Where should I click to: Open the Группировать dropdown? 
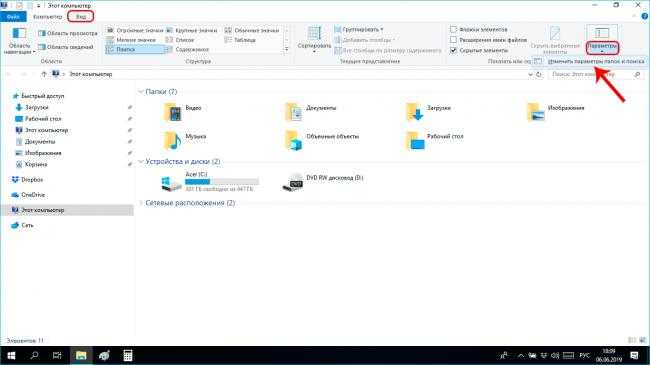click(359, 29)
